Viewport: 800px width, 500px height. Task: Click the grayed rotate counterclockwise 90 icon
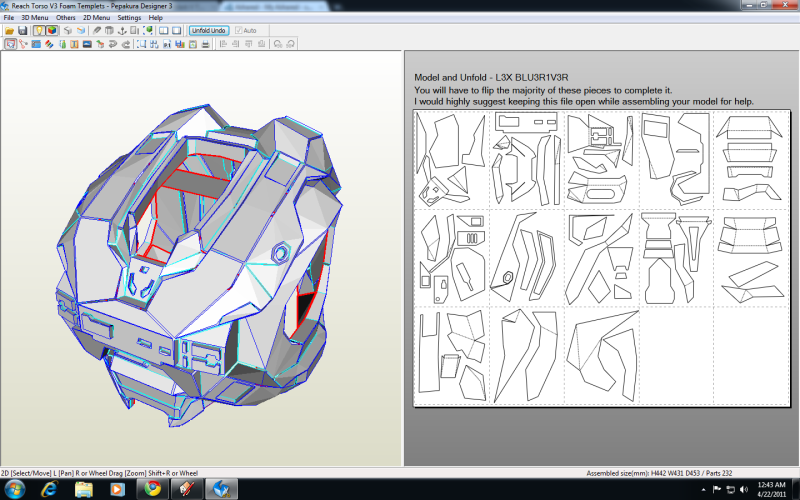pos(278,44)
